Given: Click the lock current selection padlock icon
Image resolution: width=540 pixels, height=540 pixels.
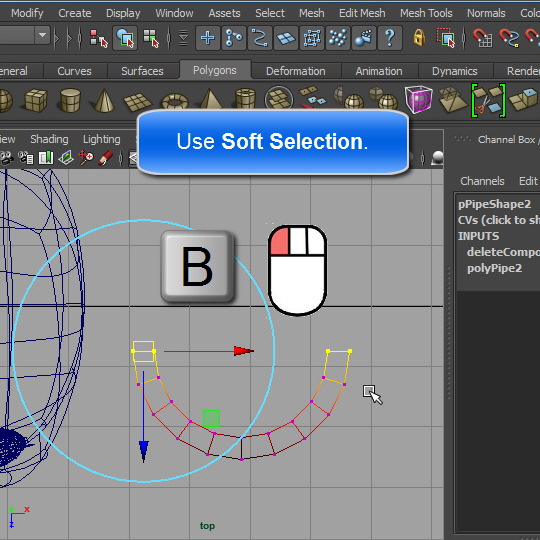Looking at the screenshot, I should [x=419, y=37].
